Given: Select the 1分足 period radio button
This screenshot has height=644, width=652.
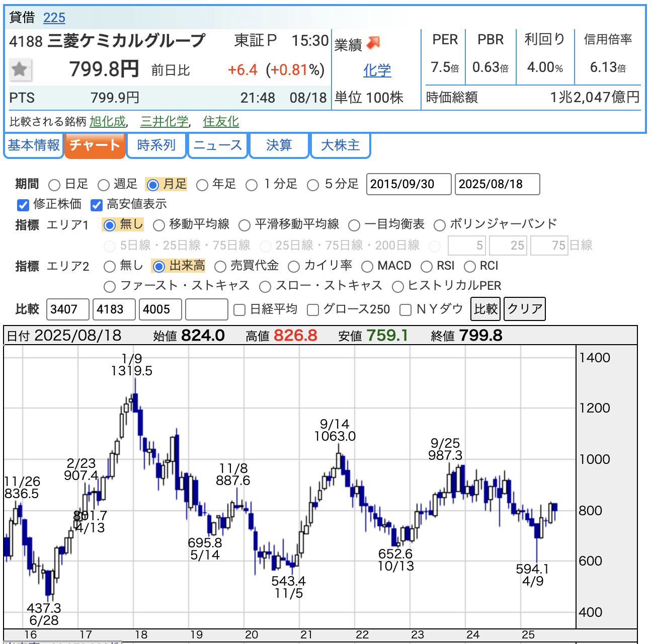Looking at the screenshot, I should (252, 185).
